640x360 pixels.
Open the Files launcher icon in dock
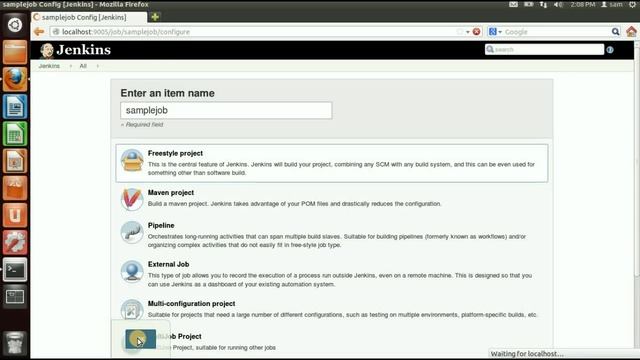(x=15, y=52)
